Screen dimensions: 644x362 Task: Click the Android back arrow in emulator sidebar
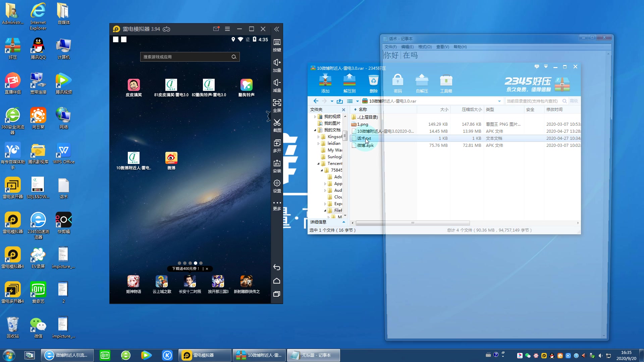coord(277,267)
